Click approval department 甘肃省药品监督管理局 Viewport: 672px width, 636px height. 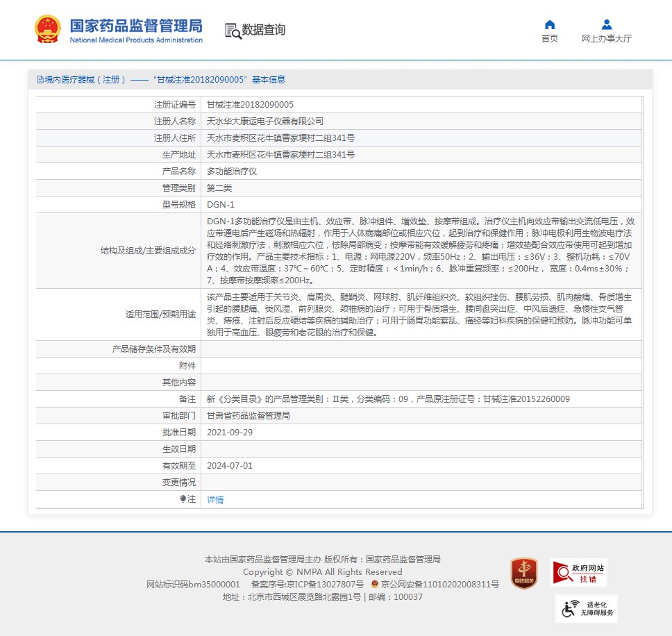248,416
